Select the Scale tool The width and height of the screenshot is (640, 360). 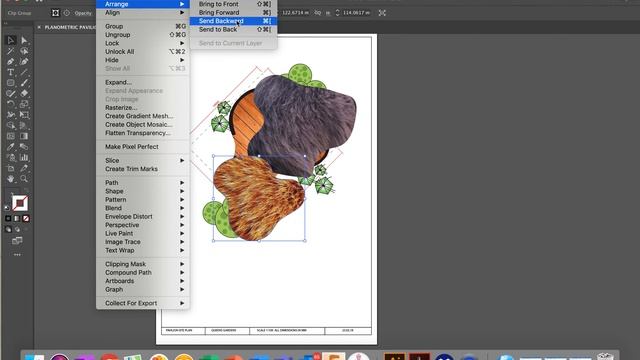[24, 104]
